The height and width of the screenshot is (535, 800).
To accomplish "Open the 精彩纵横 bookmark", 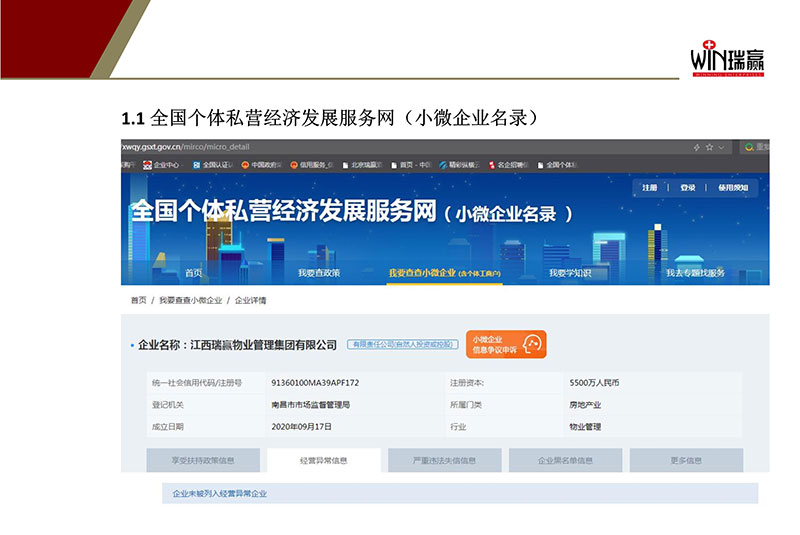I will coord(460,165).
